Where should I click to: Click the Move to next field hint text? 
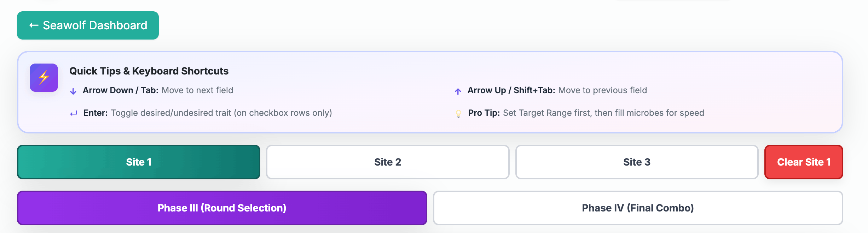click(x=197, y=90)
